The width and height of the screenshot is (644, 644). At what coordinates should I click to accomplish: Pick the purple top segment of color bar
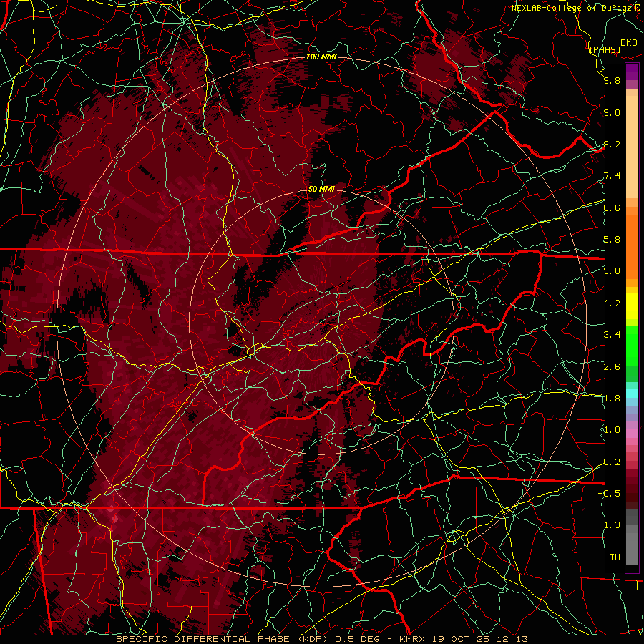(x=632, y=72)
